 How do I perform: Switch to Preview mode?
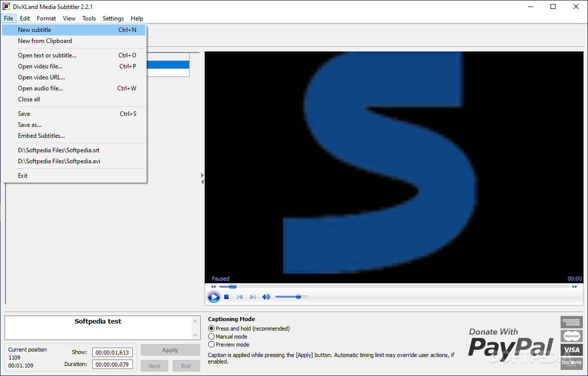click(x=211, y=344)
